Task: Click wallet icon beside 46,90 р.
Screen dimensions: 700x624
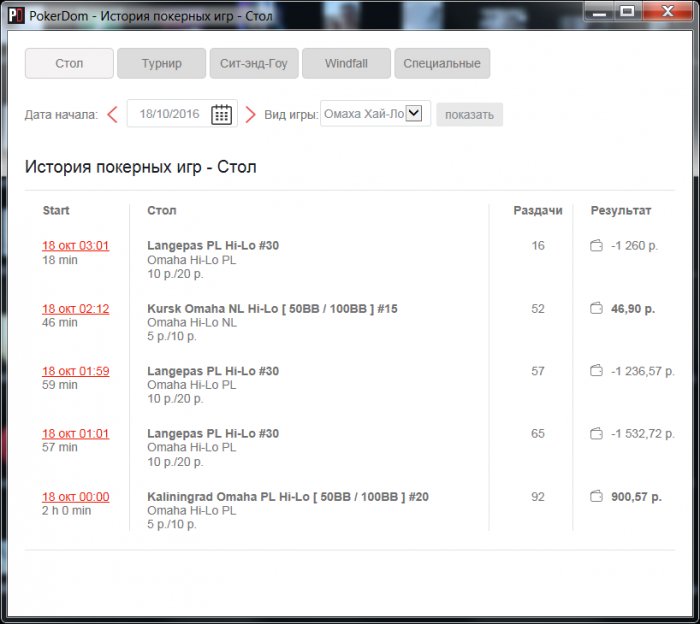Action: click(596, 308)
